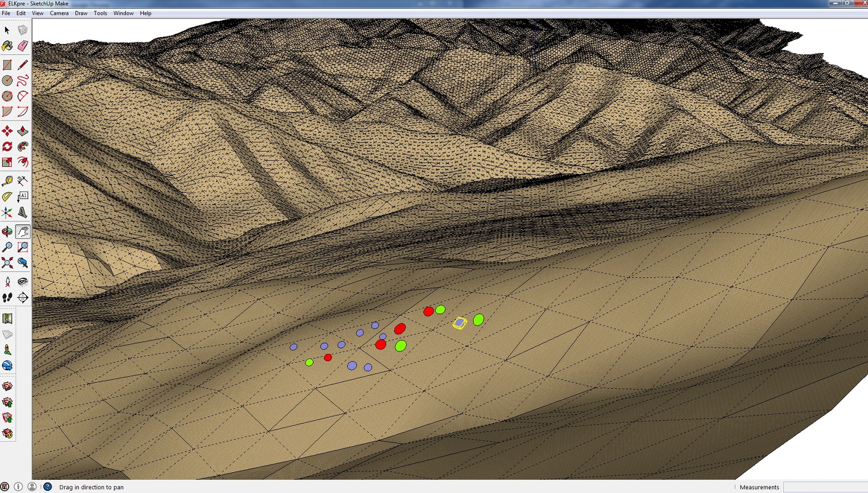The image size is (868, 493).
Task: Activate the Orbit tool
Action: coord(7,232)
